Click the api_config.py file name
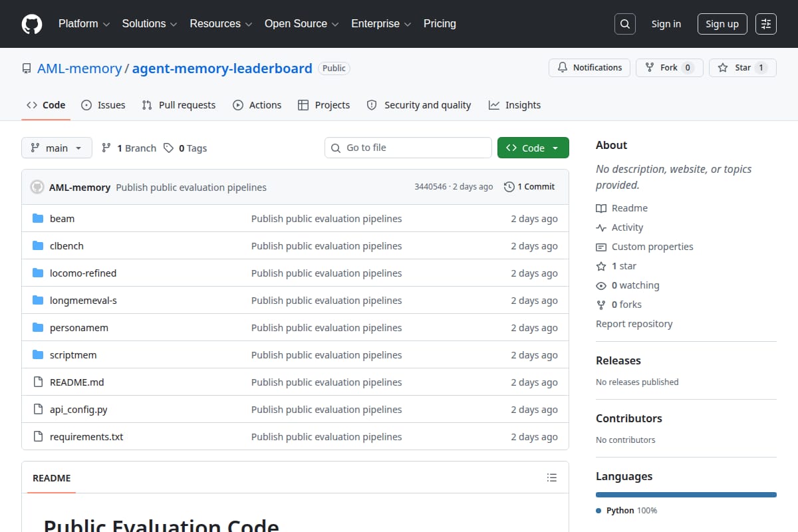The height and width of the screenshot is (532, 798). pyautogui.click(x=78, y=410)
